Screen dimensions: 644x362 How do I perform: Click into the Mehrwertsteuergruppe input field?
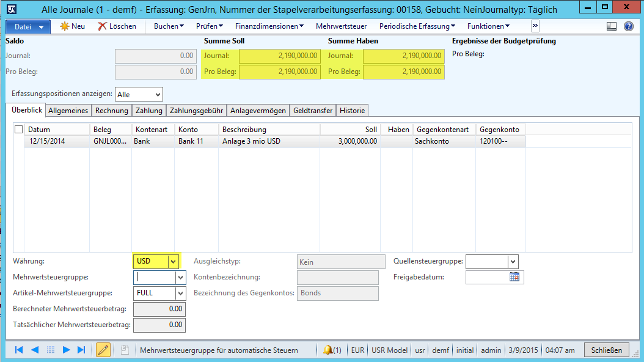click(x=155, y=277)
